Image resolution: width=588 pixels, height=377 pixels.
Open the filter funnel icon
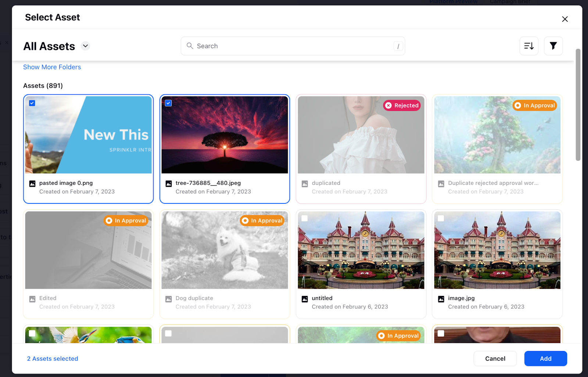coord(553,46)
